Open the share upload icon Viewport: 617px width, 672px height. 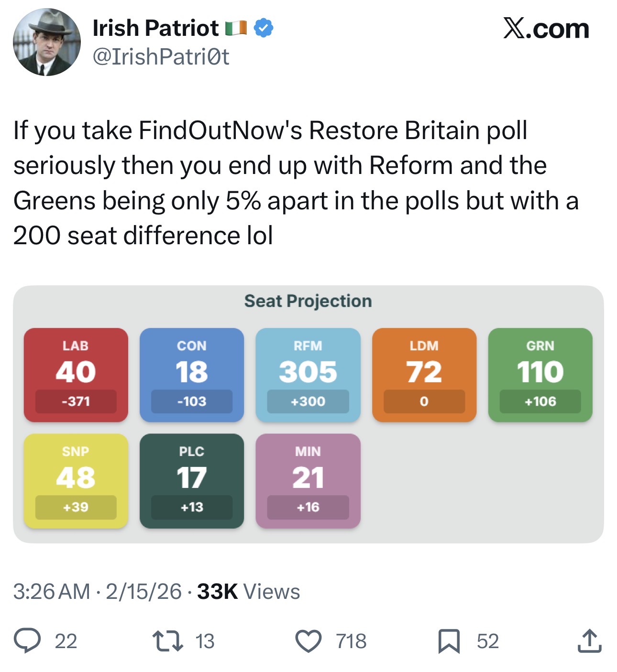[x=589, y=640]
